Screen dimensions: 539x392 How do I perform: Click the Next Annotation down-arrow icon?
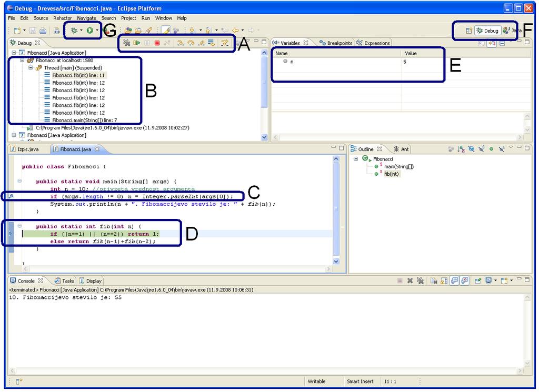[x=192, y=31]
